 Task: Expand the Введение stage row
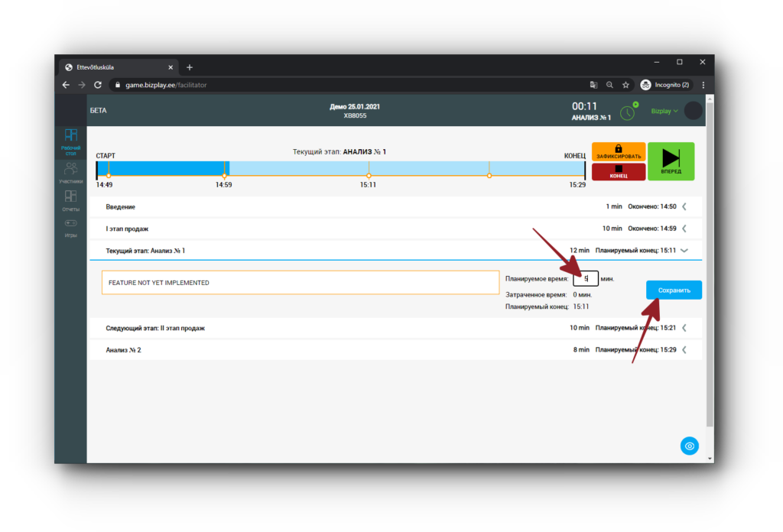(685, 206)
